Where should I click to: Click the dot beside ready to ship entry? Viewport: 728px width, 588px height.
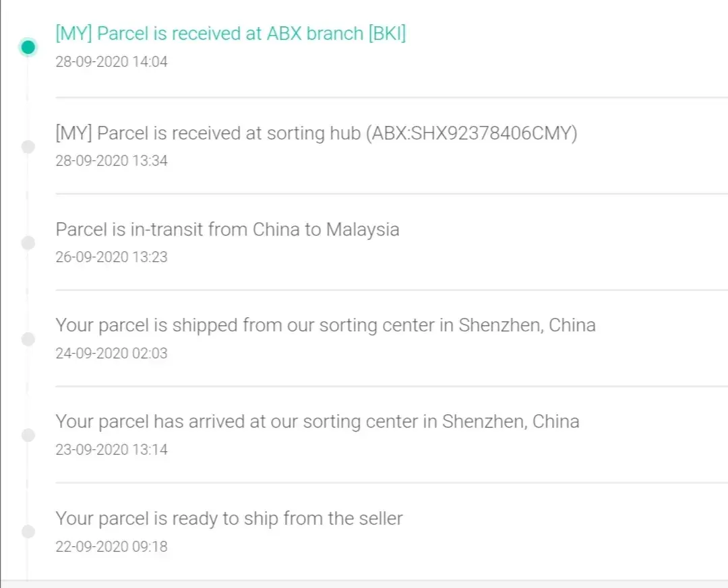pyautogui.click(x=28, y=531)
